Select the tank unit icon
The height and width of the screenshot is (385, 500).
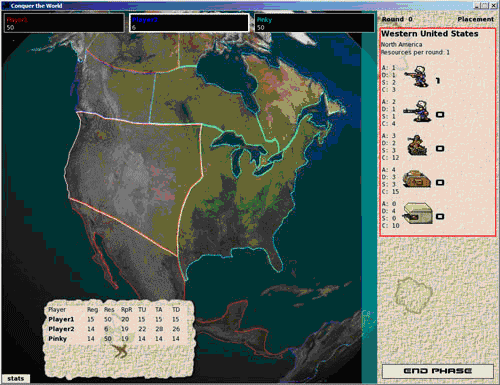416,179
